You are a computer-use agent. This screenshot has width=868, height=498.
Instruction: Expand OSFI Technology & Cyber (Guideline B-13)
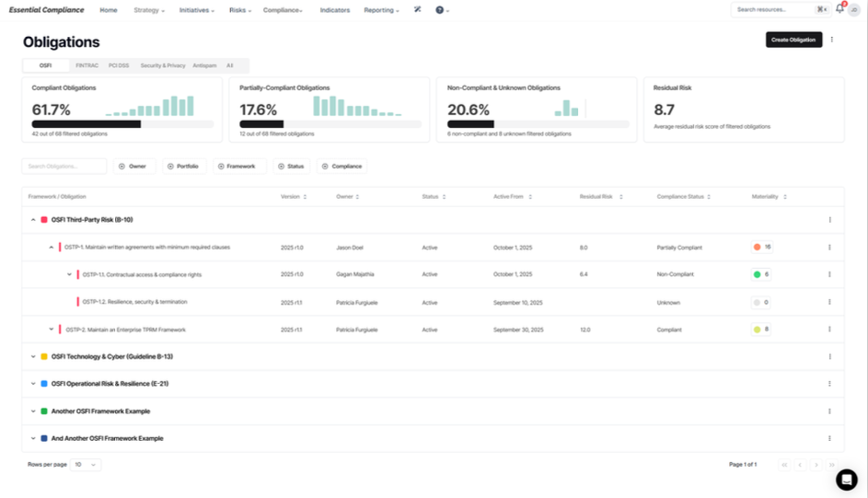pyautogui.click(x=32, y=357)
